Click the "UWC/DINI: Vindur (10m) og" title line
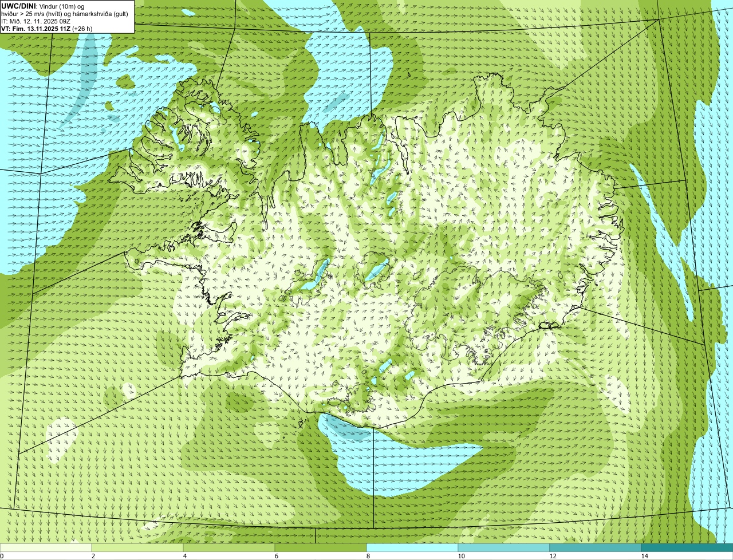This screenshot has height=560, width=733. [x=43, y=6]
